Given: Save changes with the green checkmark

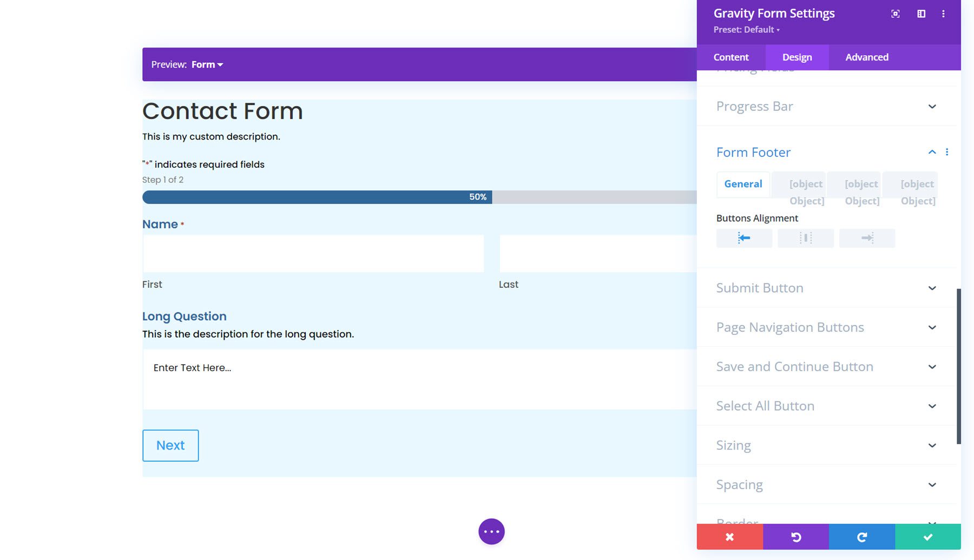Looking at the screenshot, I should (x=928, y=537).
